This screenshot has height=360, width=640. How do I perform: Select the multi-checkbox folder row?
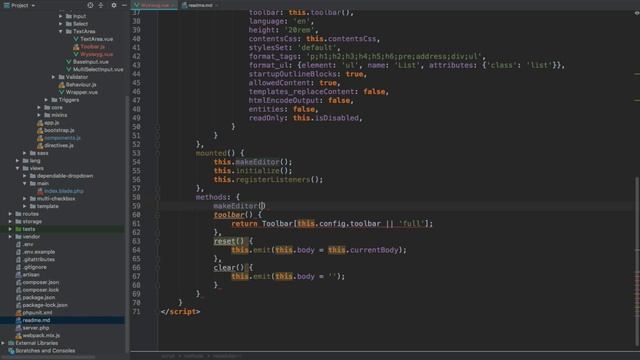pyautogui.click(x=62, y=199)
